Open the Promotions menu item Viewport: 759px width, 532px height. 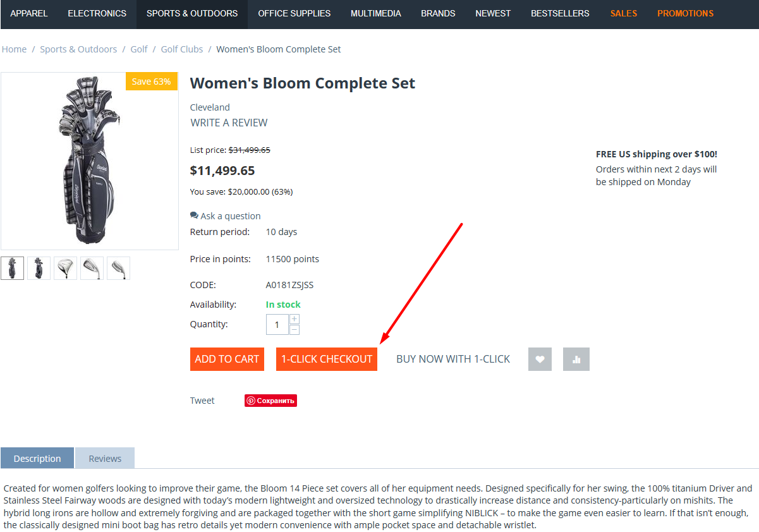pyautogui.click(x=685, y=13)
